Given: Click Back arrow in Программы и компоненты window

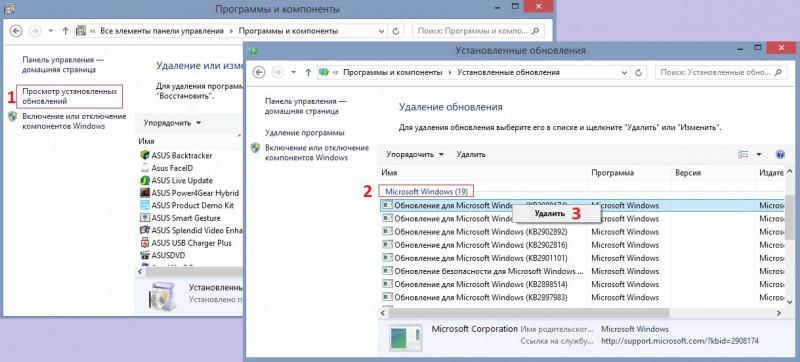Looking at the screenshot, I should 16,31.
